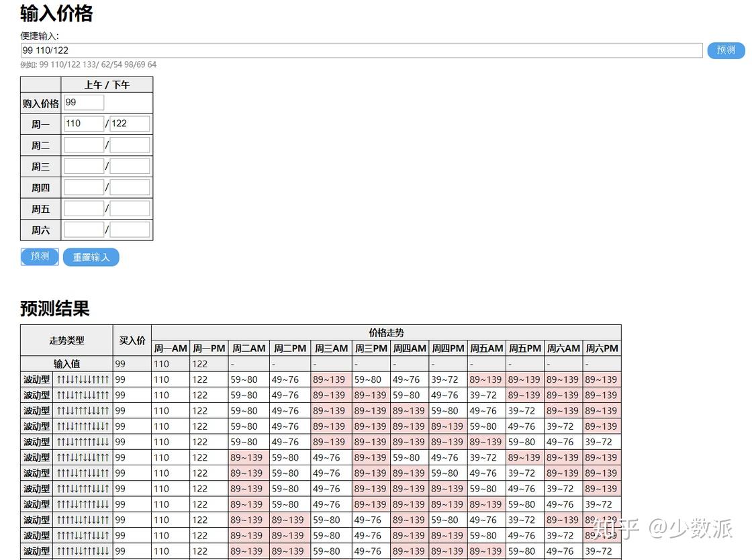Click the example hint text starting 例如
Image resolution: width=752 pixels, height=560 pixels.
point(88,64)
